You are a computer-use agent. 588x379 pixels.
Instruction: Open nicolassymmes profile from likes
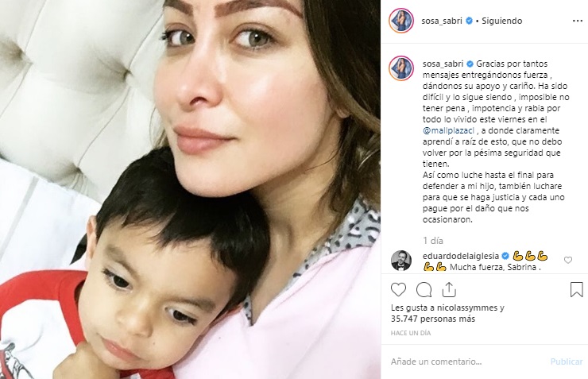pyautogui.click(x=465, y=308)
